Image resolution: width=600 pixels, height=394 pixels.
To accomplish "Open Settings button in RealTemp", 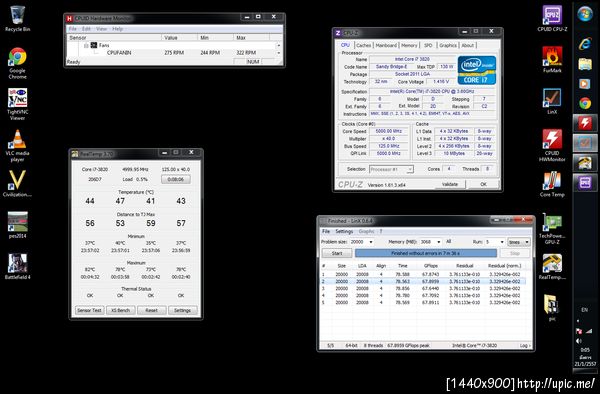I will 183,310.
